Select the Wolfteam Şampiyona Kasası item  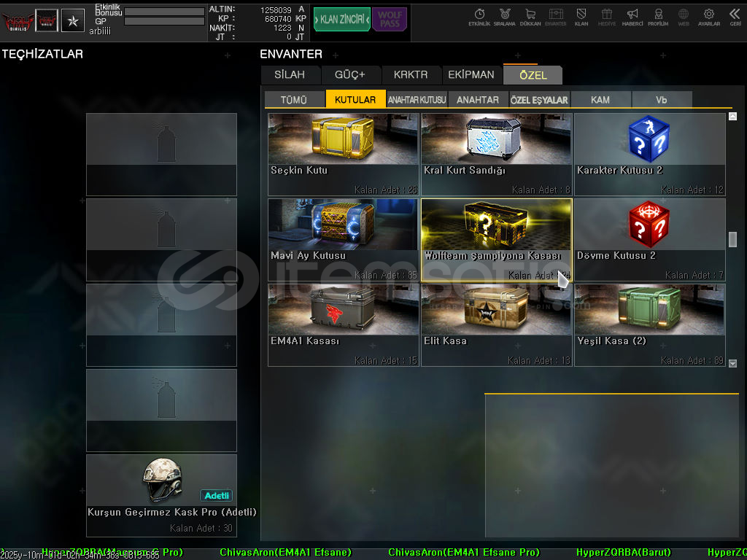(496, 239)
